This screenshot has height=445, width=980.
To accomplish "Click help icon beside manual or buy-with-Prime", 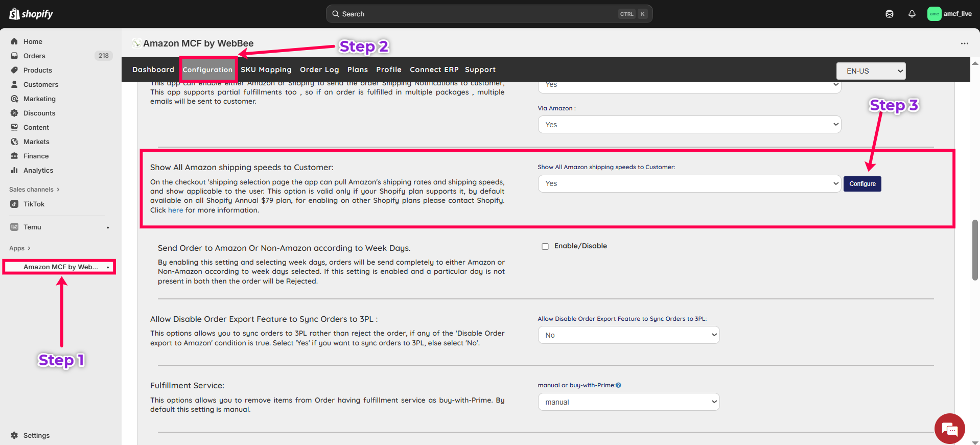I will (618, 385).
